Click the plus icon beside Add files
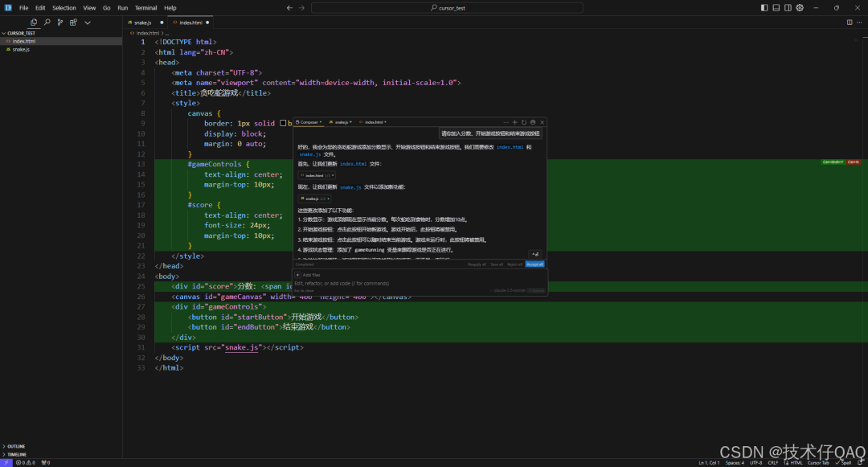Viewport: 868px width, 467px height. [x=298, y=275]
